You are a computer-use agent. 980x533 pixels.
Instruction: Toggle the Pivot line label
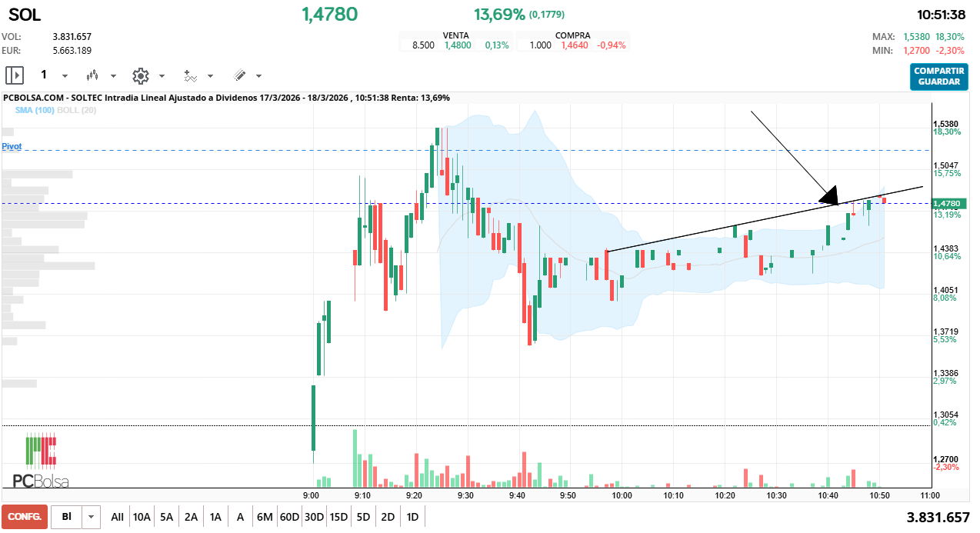pos(12,146)
